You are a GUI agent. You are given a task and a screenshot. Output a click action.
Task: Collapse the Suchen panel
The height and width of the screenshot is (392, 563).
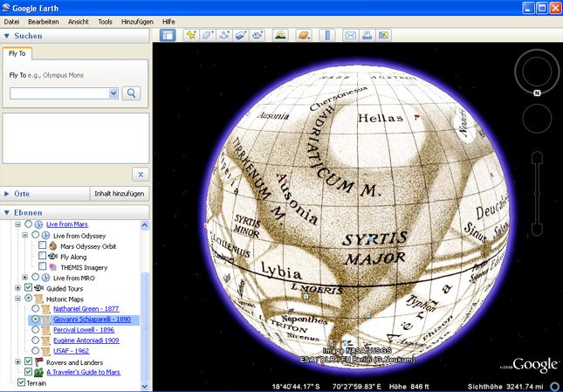tap(7, 36)
